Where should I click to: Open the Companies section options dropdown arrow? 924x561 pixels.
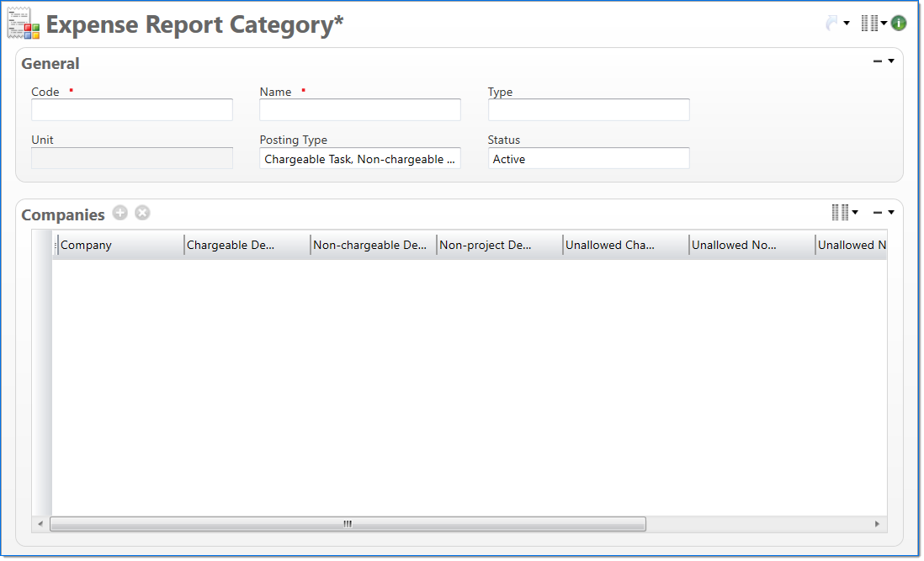891,213
